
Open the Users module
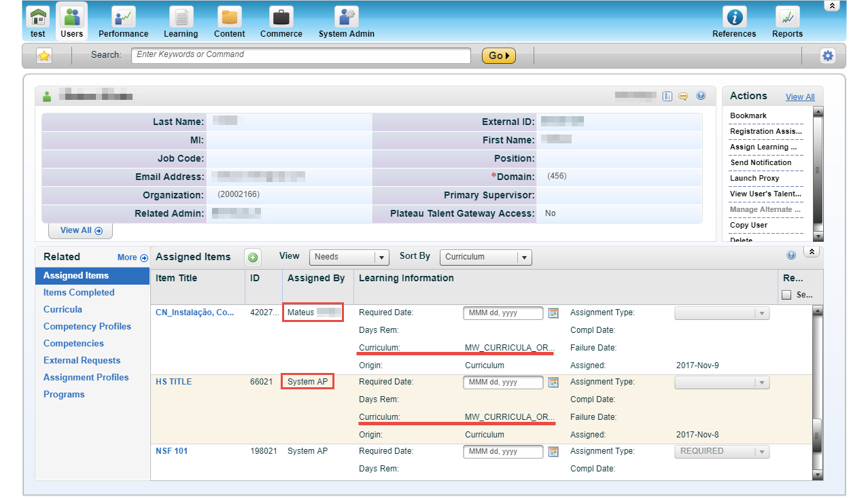pos(71,21)
